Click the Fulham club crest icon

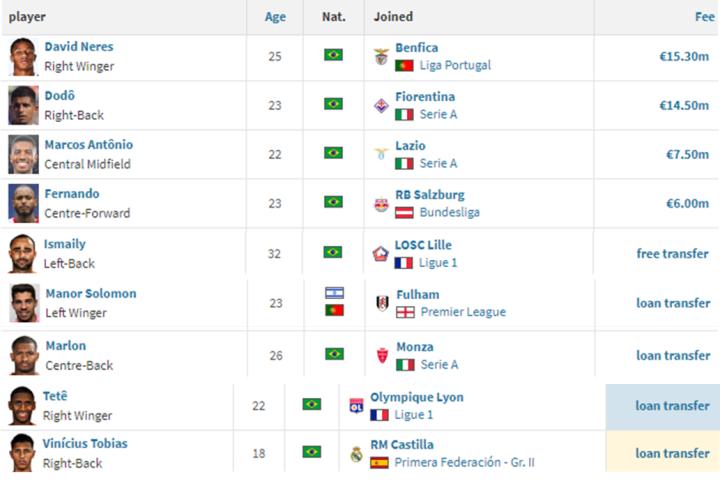382,303
